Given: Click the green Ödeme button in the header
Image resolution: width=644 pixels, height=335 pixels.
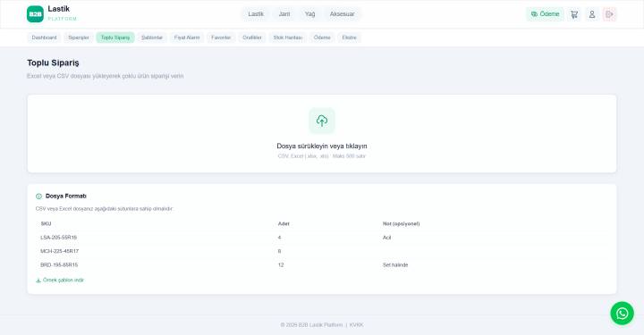Looking at the screenshot, I should 545,14.
